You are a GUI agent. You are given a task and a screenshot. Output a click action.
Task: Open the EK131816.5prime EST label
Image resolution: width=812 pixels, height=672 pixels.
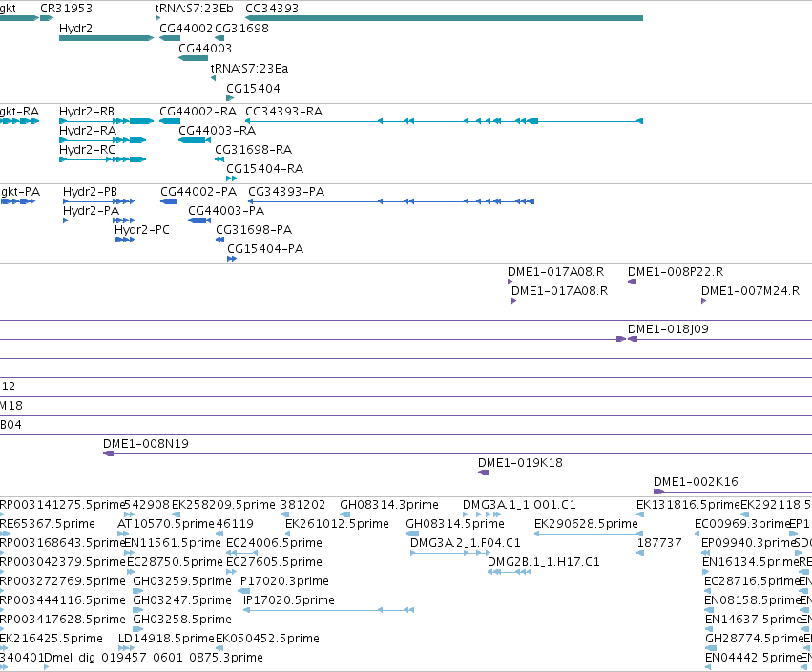pos(688,505)
